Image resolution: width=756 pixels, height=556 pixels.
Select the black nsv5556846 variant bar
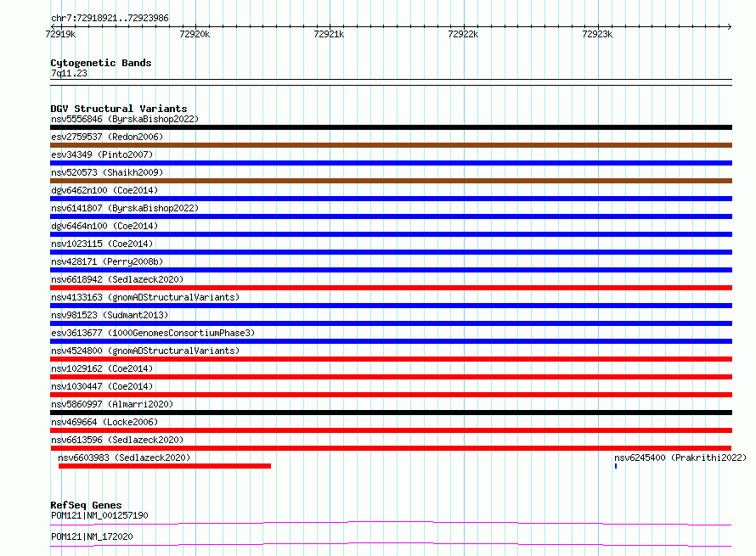[391, 127]
